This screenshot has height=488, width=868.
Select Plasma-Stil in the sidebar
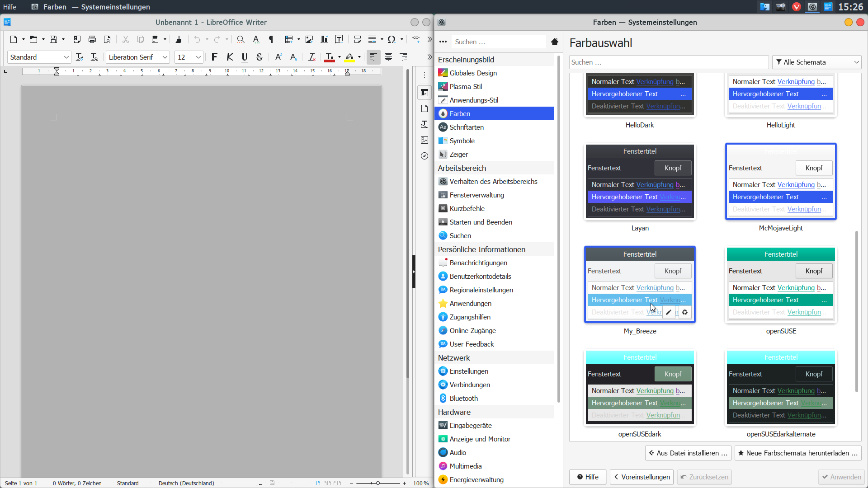(494, 86)
